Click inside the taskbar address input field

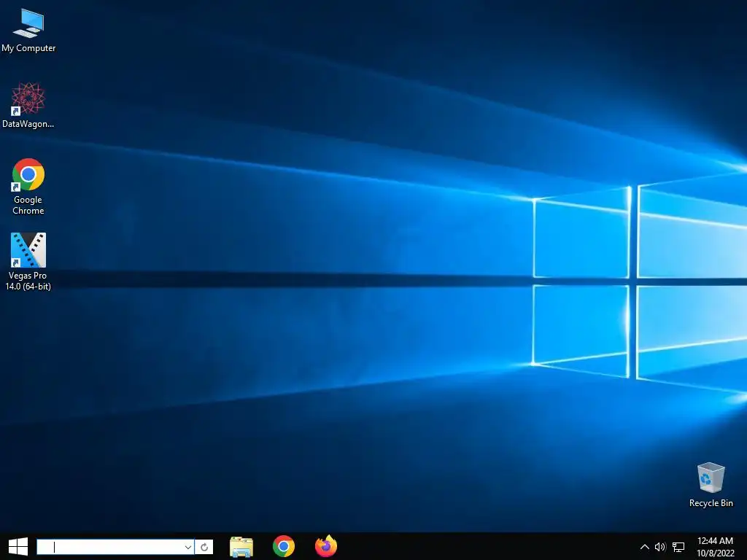point(110,547)
